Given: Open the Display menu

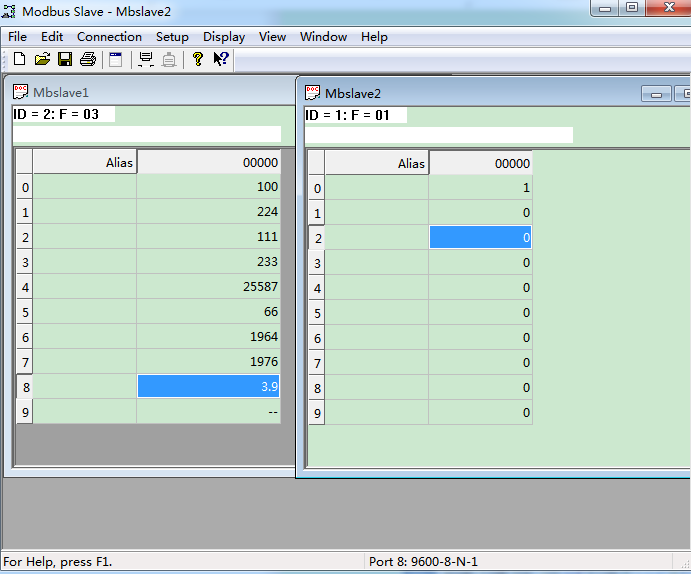Looking at the screenshot, I should 224,37.
